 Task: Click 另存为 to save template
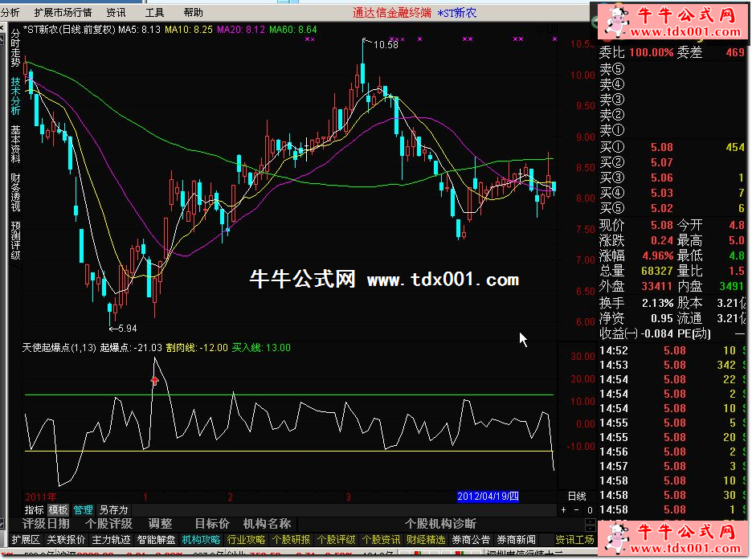click(113, 509)
